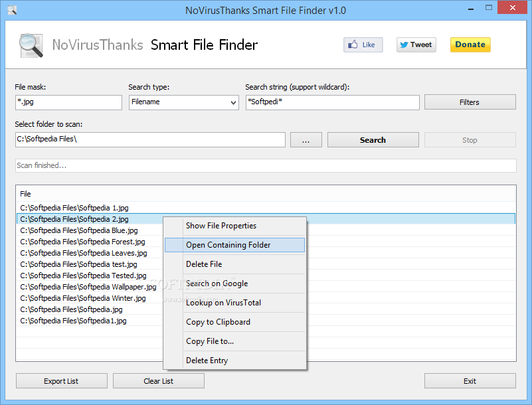Choose Search on Google
This screenshot has height=405, width=532.
235,283
